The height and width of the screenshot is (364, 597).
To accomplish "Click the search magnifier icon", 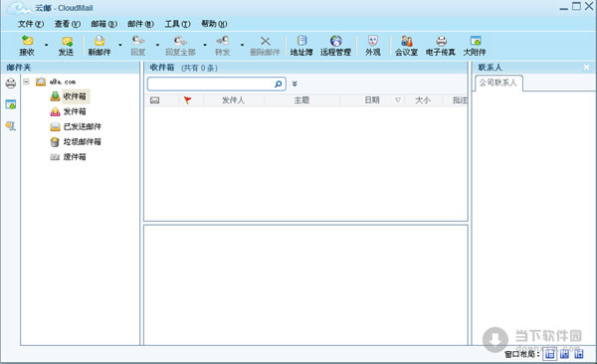I will point(279,84).
